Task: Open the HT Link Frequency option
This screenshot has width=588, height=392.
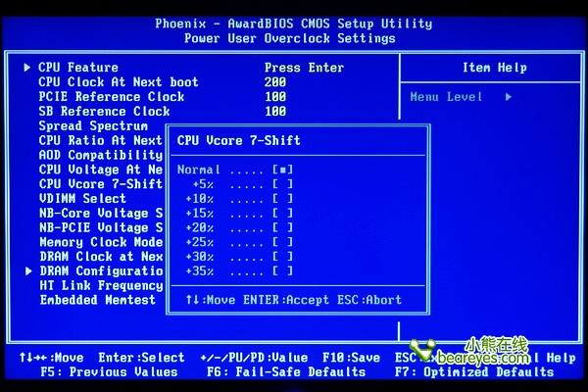Action: (100, 285)
